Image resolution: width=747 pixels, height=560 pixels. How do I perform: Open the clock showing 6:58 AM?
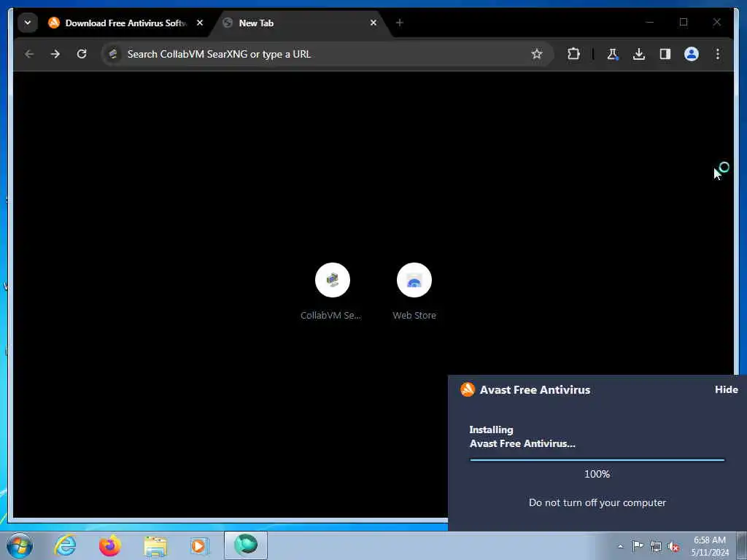[x=710, y=546]
